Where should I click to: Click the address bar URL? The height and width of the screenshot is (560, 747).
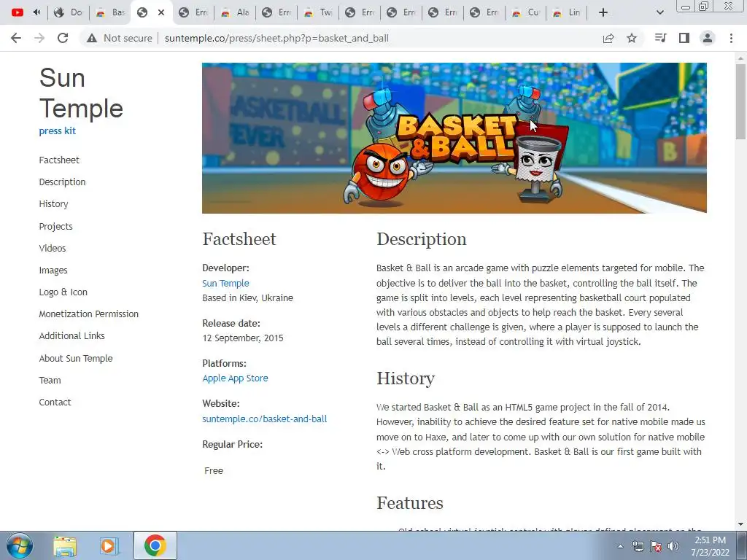276,38
